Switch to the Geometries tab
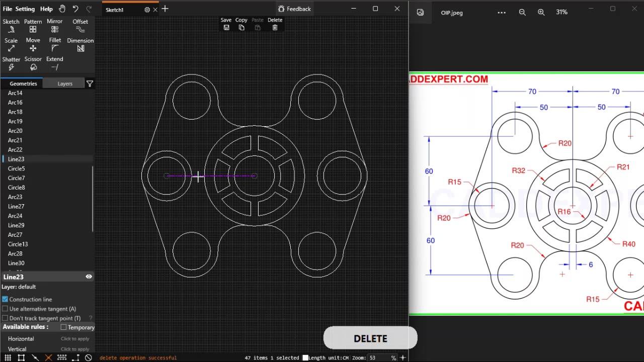The height and width of the screenshot is (362, 644). tap(23, 83)
